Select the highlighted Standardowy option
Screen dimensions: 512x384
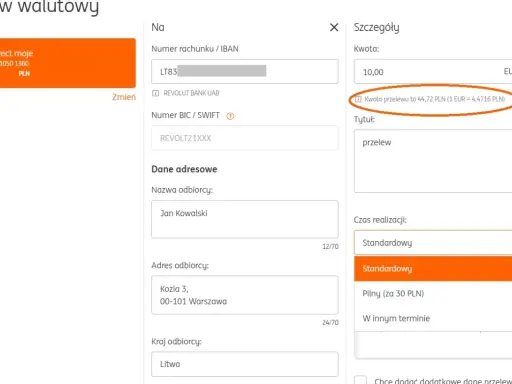[x=433, y=269]
